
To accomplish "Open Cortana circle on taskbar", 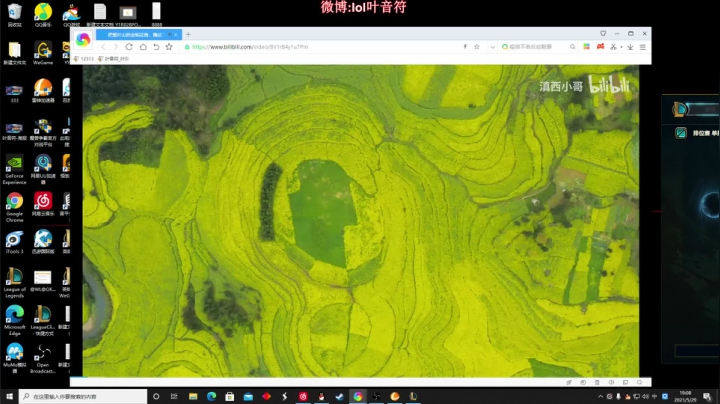I will click(156, 396).
